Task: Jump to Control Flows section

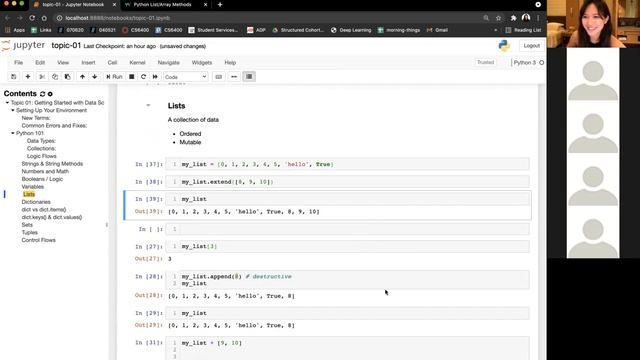Action: point(38,240)
